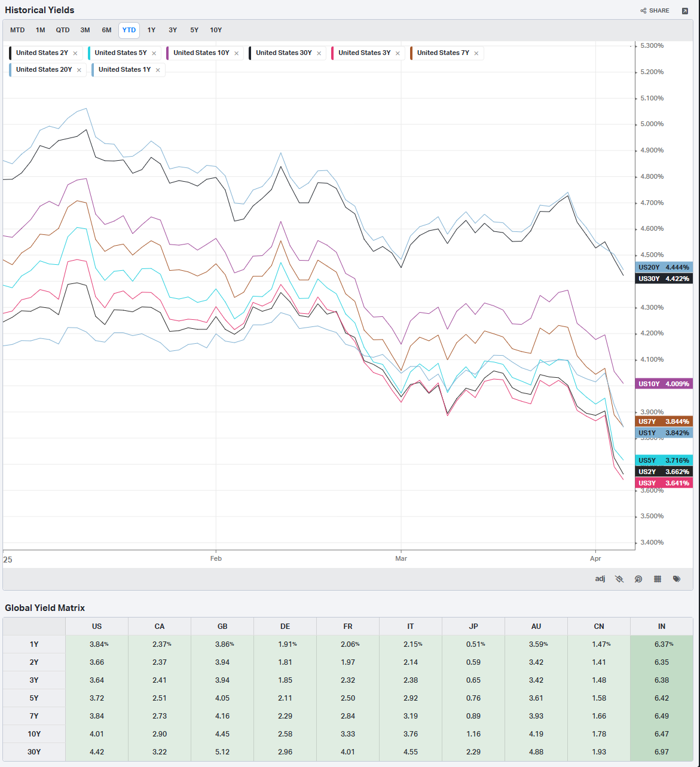Switch to the 3Y time range
The height and width of the screenshot is (767, 700).
pyautogui.click(x=173, y=30)
